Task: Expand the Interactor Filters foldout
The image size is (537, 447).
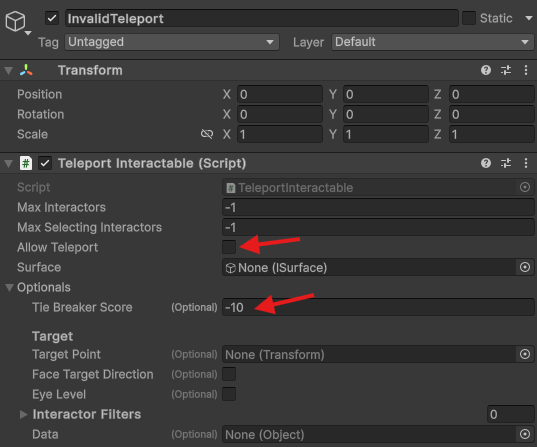Action: point(23,414)
